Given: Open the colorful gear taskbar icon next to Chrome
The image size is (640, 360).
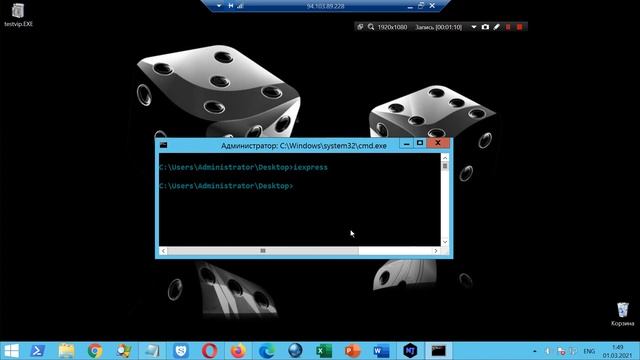Looking at the screenshot, I should (123, 351).
